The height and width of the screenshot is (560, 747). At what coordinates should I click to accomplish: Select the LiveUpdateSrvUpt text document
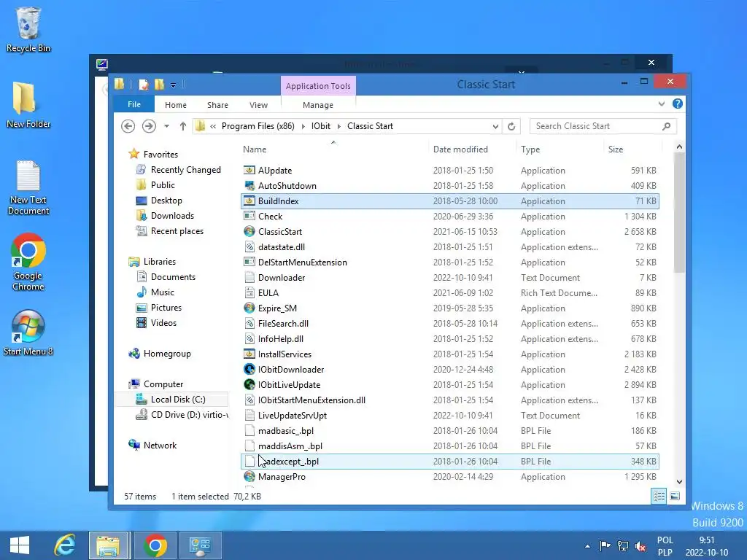449,415
